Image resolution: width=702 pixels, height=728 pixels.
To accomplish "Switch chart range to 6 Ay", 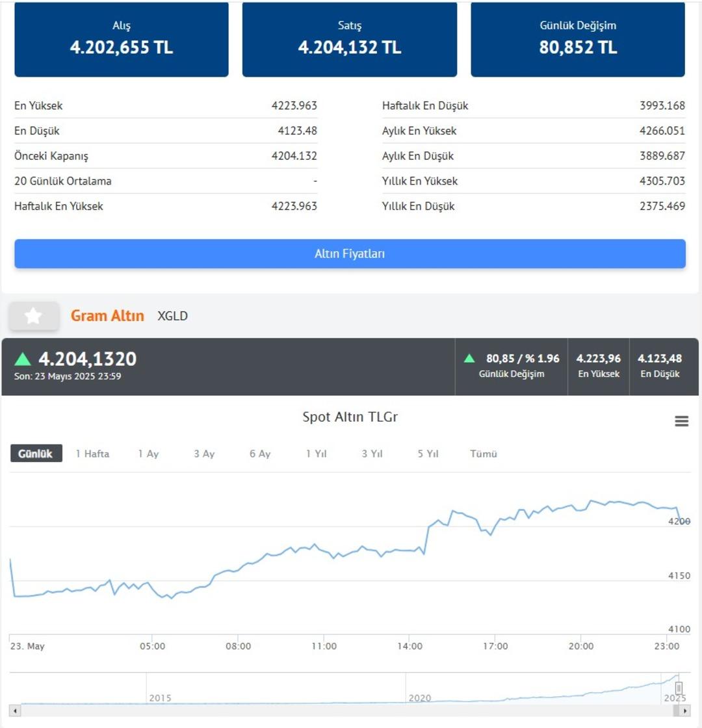I will click(x=260, y=454).
